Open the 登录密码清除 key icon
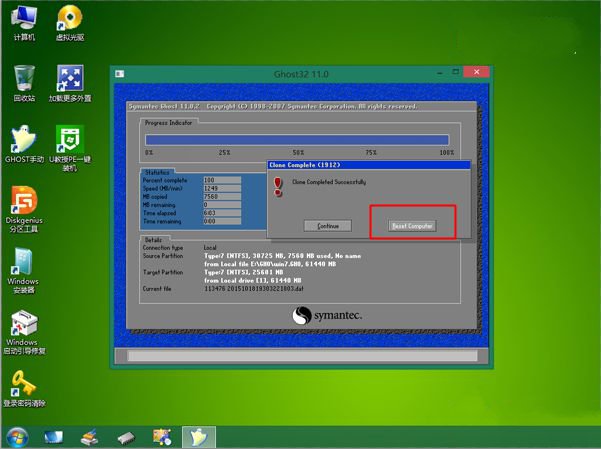This screenshot has height=449, width=601. click(24, 389)
